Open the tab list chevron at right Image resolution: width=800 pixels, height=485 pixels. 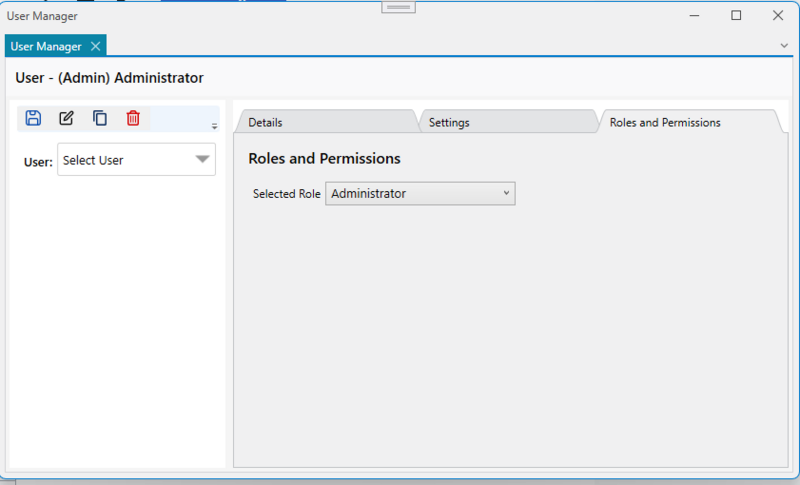tap(784, 46)
